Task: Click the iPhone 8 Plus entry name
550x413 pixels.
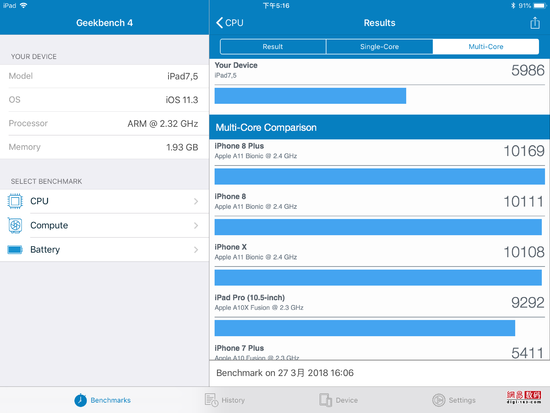Action: (x=239, y=146)
